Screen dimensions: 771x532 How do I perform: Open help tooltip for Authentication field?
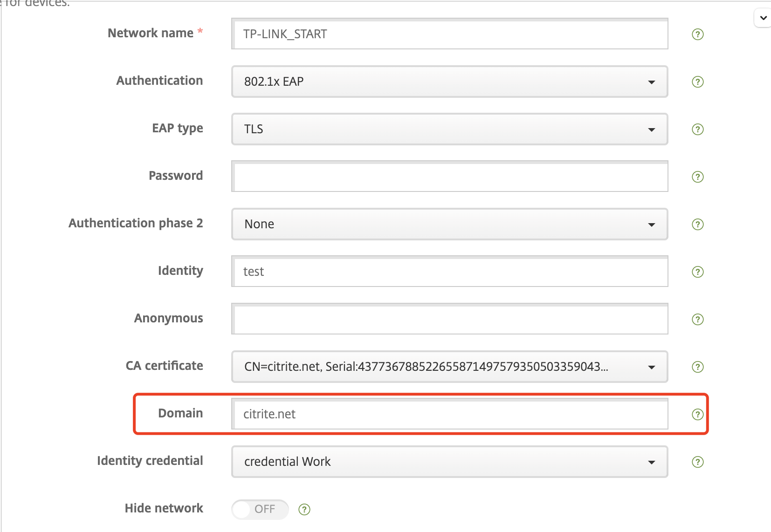(697, 82)
